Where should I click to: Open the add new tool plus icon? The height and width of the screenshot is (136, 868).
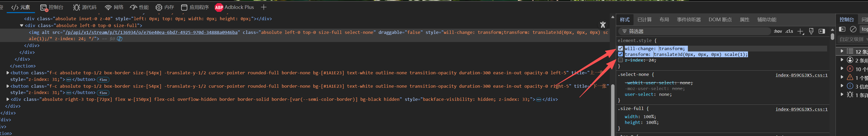pyautogui.click(x=263, y=7)
